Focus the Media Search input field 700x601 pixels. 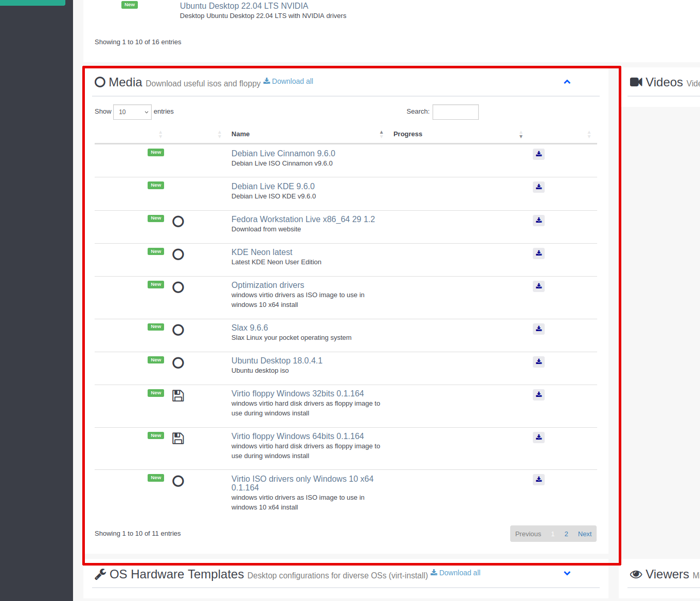coord(455,112)
